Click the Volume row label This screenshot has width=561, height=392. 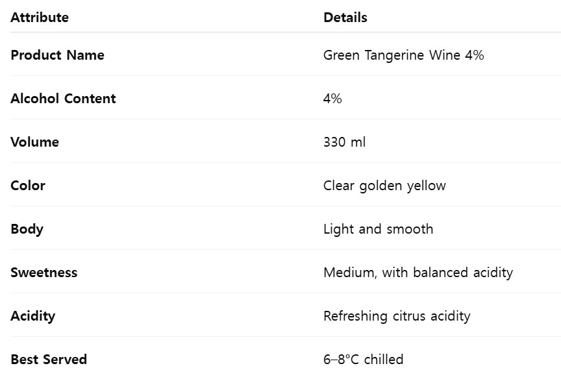tap(34, 142)
